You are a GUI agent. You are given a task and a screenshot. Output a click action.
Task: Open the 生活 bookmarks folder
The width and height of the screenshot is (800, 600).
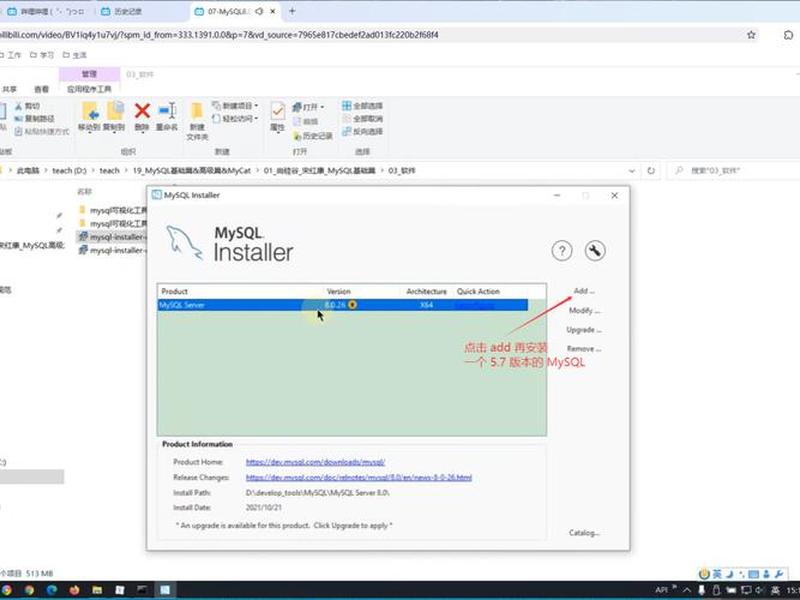[74, 55]
